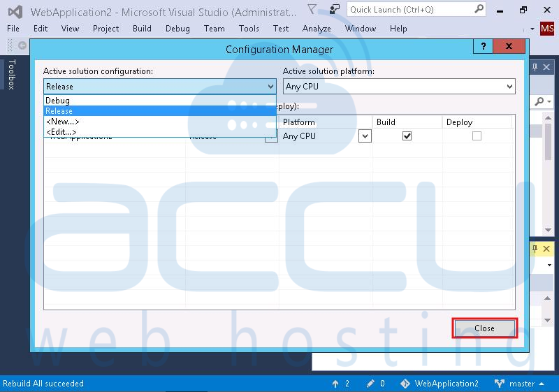Screen dimensions: 559x392
Task: Open dropdown arrow in lower right panel
Action: click(549, 265)
